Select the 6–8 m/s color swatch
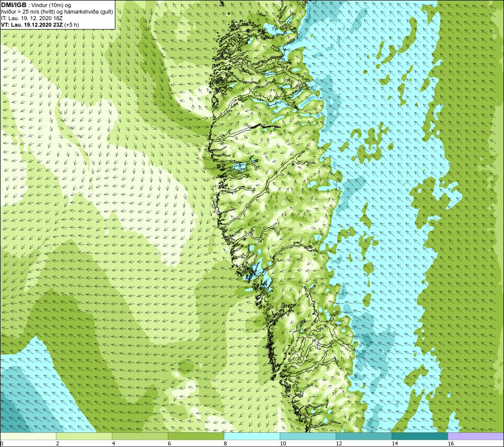Image resolution: width=504 pixels, height=447 pixels. tap(196, 436)
